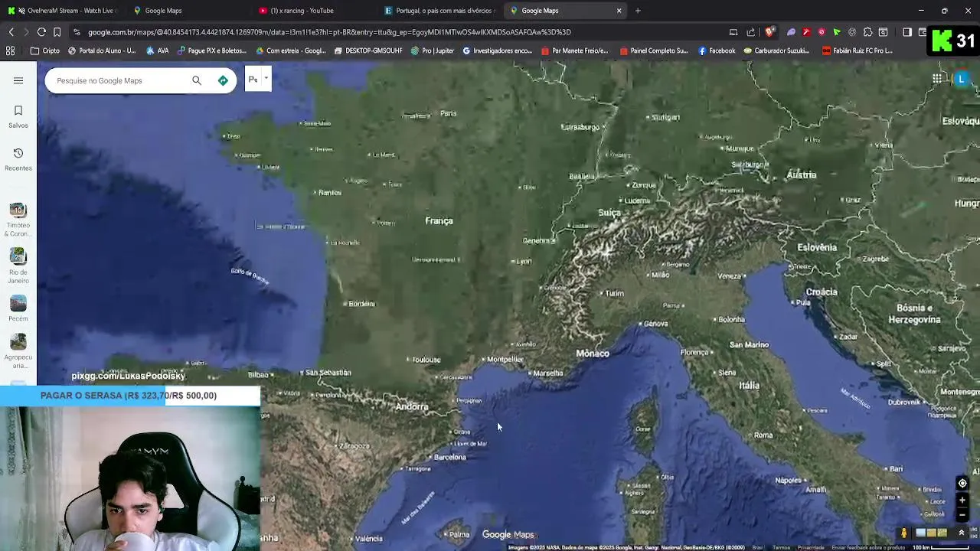Open the Investigadores bookmark
Viewport: 980px width, 551px height.
pyautogui.click(x=498, y=51)
